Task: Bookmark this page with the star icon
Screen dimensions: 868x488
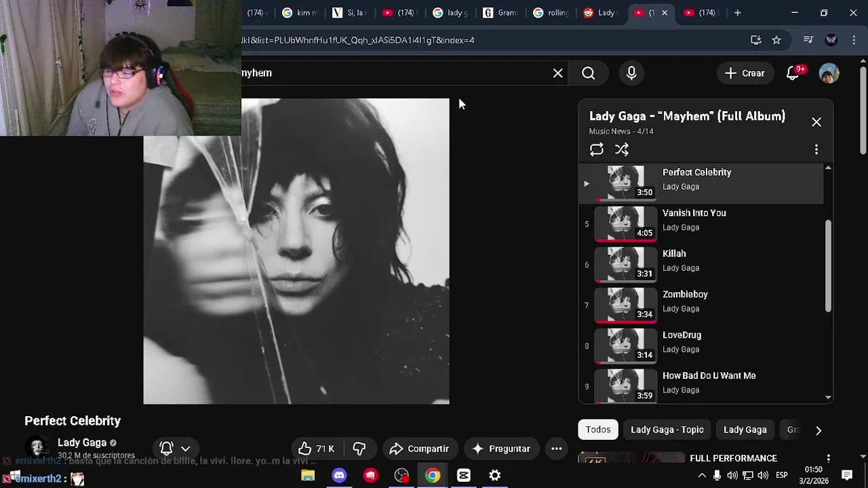Action: pyautogui.click(x=776, y=40)
